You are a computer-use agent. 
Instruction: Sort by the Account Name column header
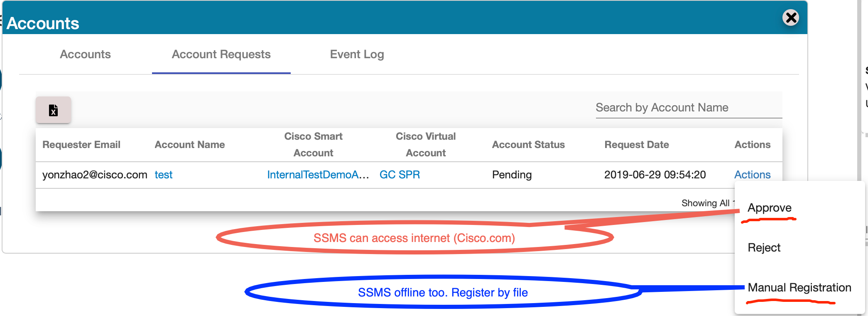(190, 145)
